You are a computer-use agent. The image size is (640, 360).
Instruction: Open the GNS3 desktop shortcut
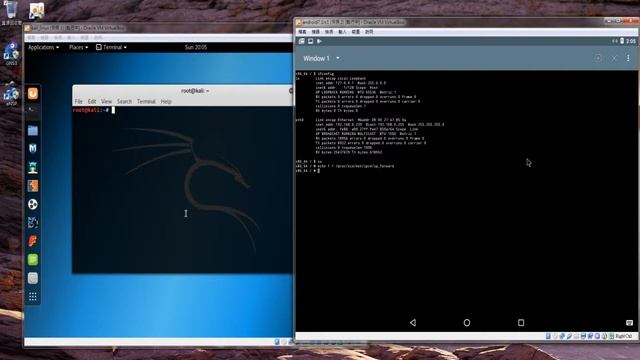11,53
